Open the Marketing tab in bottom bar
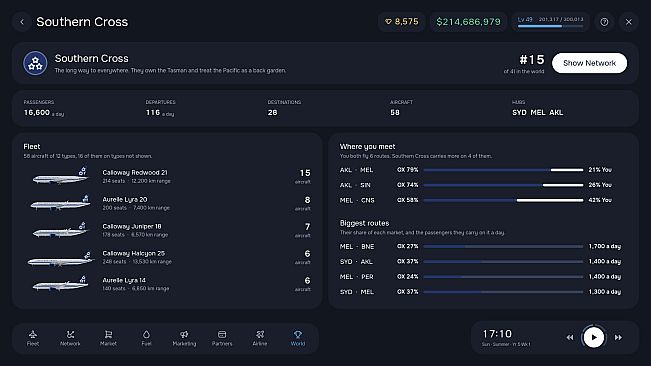 184,338
